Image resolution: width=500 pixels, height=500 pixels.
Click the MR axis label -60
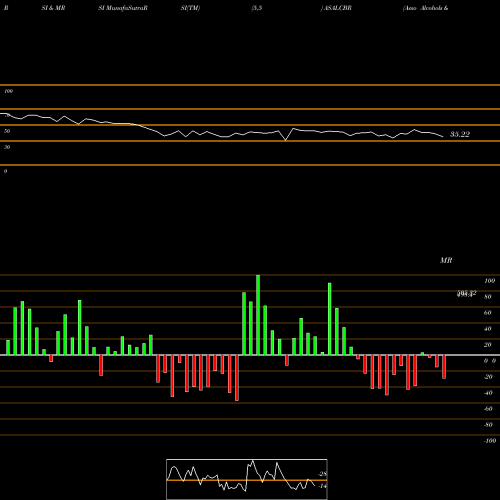488,409
